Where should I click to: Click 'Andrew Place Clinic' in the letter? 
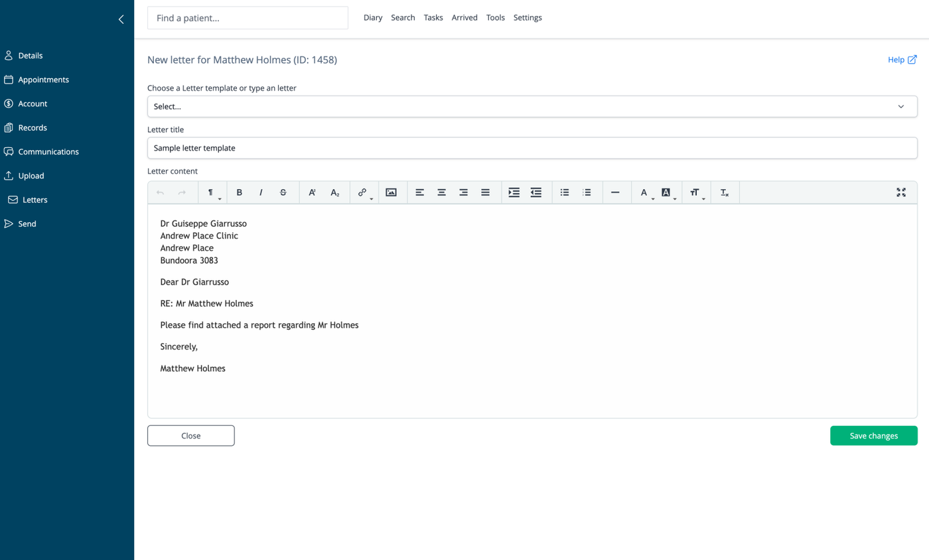click(199, 236)
